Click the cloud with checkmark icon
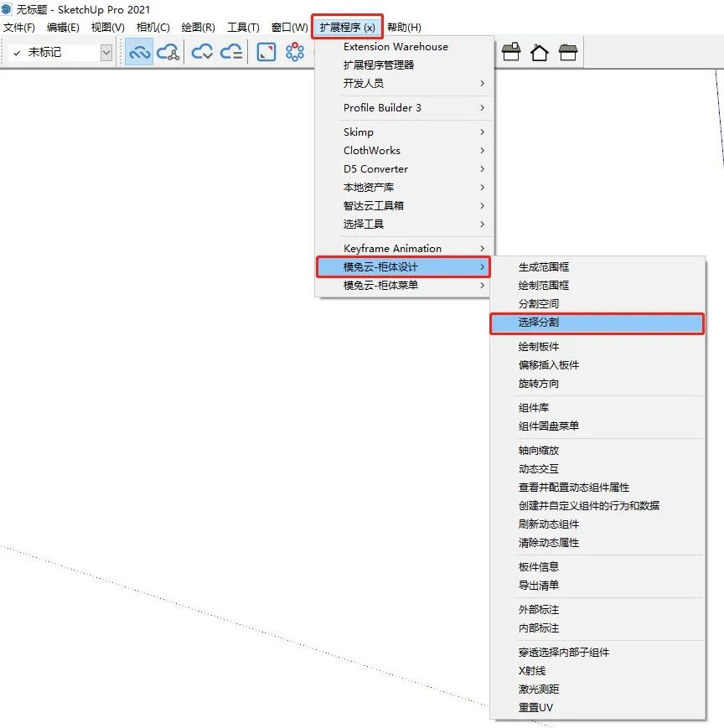724x728 pixels. (x=203, y=53)
